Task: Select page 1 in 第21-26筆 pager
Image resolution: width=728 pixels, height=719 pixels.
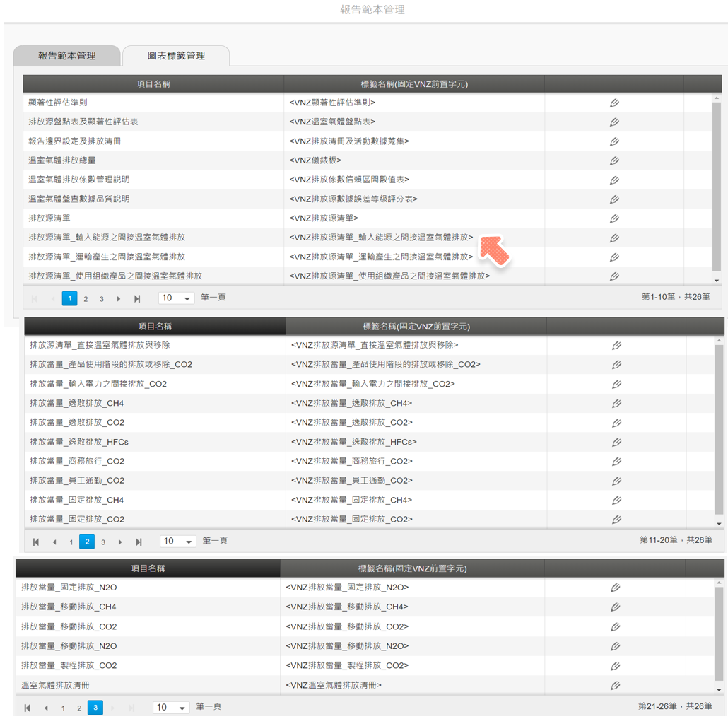Action: (x=63, y=708)
